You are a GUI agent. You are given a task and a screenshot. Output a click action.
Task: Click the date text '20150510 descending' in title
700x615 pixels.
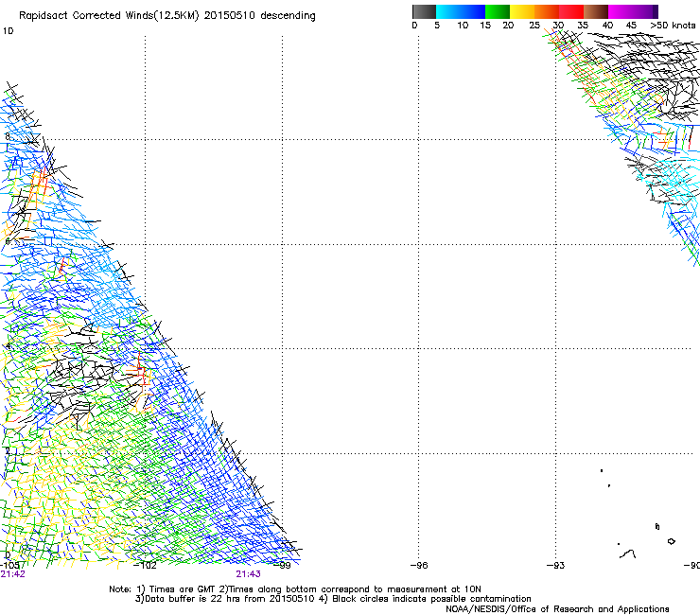pos(259,16)
